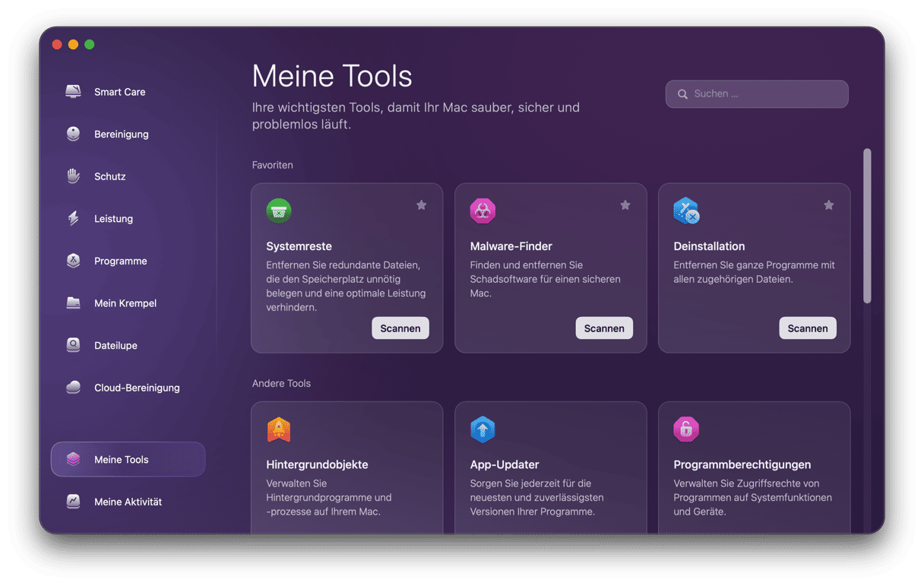The image size is (924, 586).
Task: Click the Malware-Finder biohazard icon
Action: coord(483,211)
